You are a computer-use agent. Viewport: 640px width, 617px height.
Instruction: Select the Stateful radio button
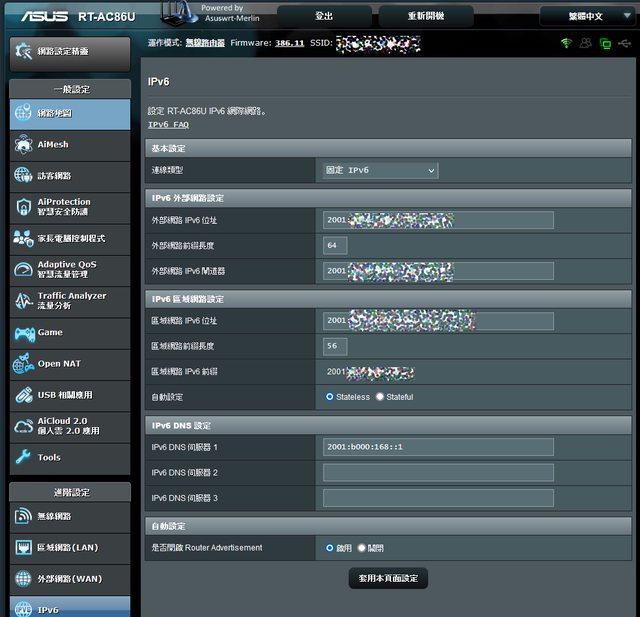click(379, 397)
